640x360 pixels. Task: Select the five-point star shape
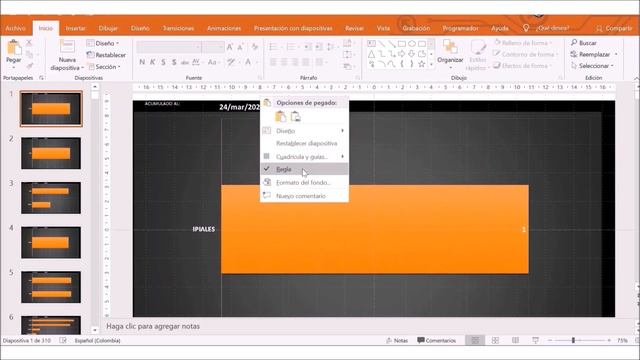pos(422,64)
